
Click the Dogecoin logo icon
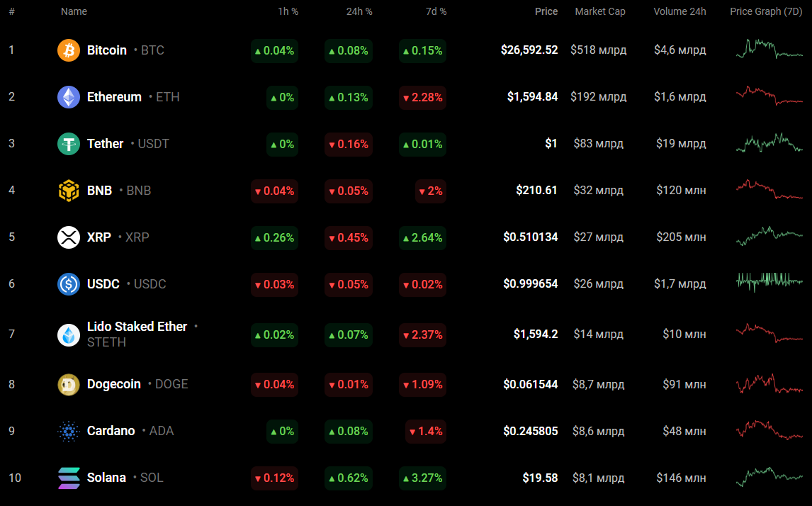point(69,384)
